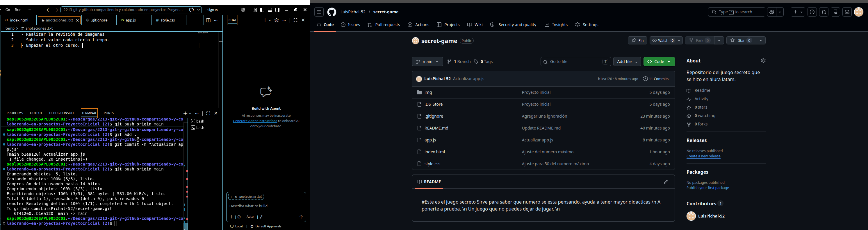Expand the Star lists dropdown arrow

(761, 40)
